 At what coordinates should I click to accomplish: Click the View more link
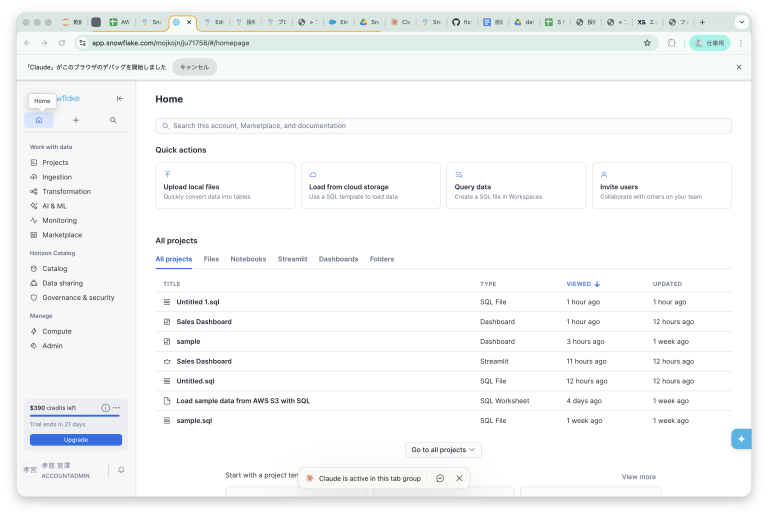point(638,477)
